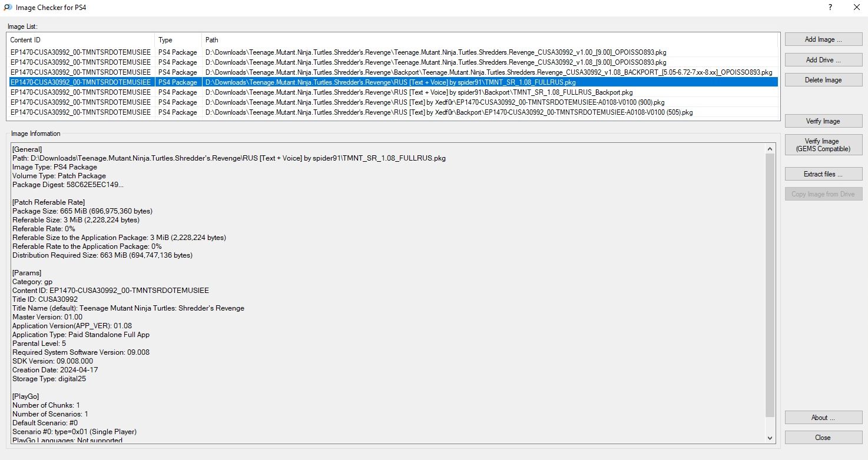Click Verify Image (GEMS Compatible) button
This screenshot has width=868, height=460.
pyautogui.click(x=823, y=145)
